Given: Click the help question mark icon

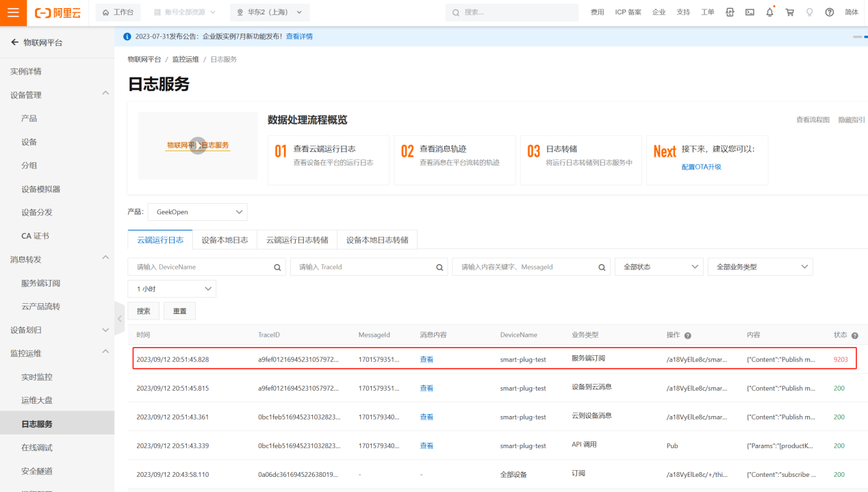Looking at the screenshot, I should (x=829, y=12).
